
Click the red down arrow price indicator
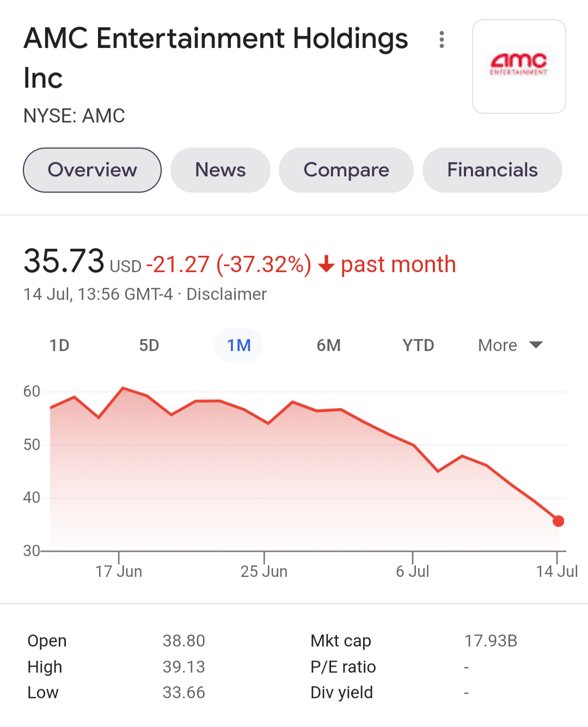click(326, 264)
